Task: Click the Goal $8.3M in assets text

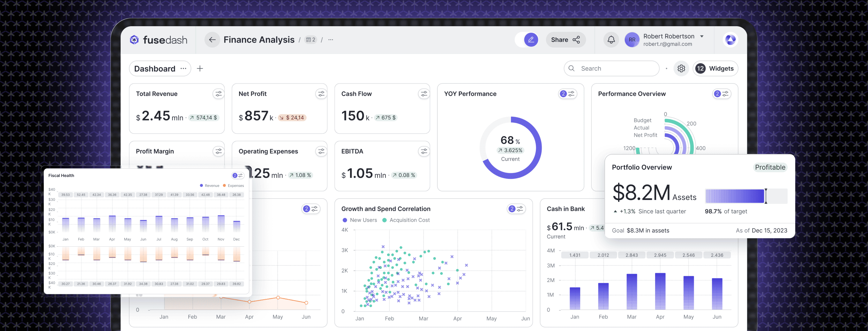Action: (640, 231)
